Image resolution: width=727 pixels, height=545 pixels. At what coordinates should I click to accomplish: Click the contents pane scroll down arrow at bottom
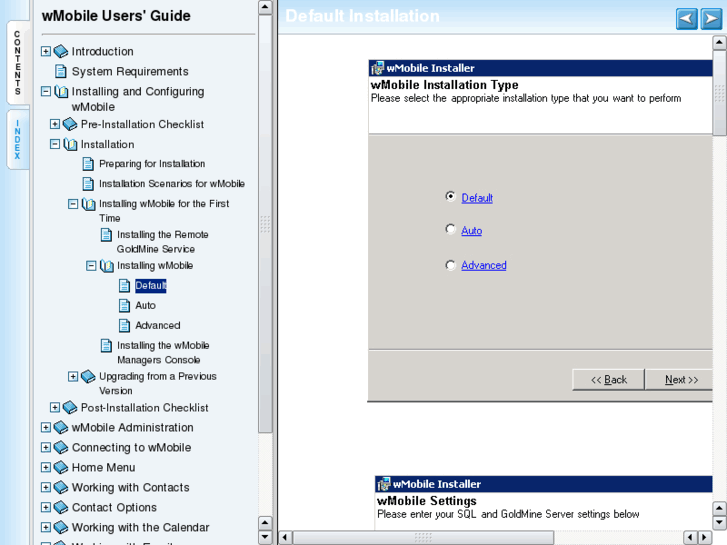coord(265,537)
